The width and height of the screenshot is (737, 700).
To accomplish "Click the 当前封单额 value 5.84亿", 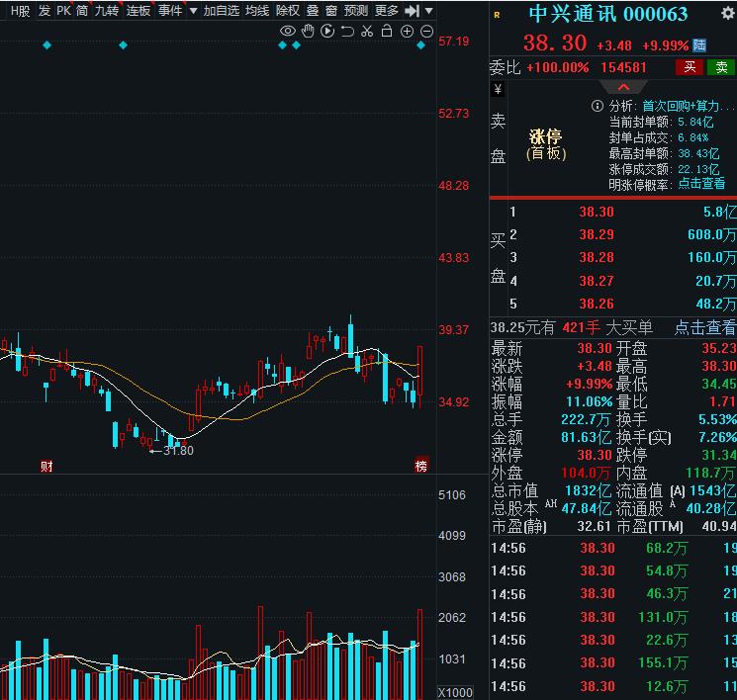I will click(x=695, y=123).
